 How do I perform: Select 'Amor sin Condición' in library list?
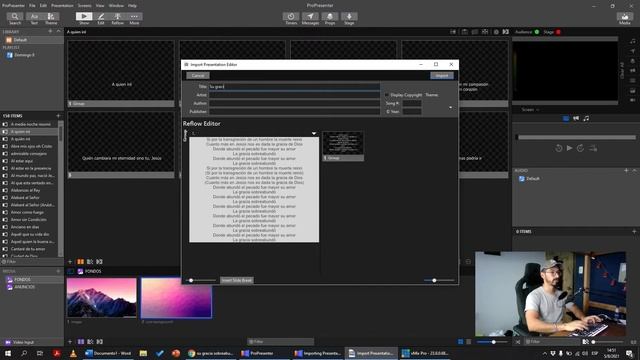pyautogui.click(x=29, y=220)
